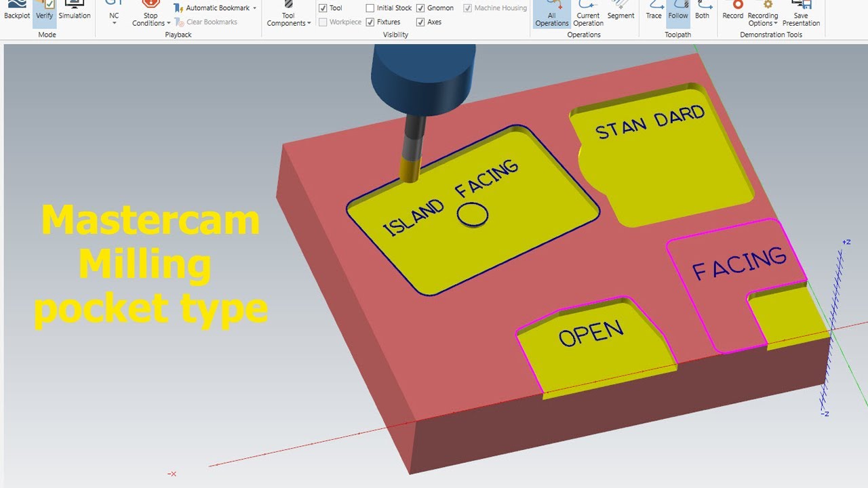Viewport: 868px width, 488px height.
Task: Enable the Initial Stock checkbox
Action: pos(370,8)
